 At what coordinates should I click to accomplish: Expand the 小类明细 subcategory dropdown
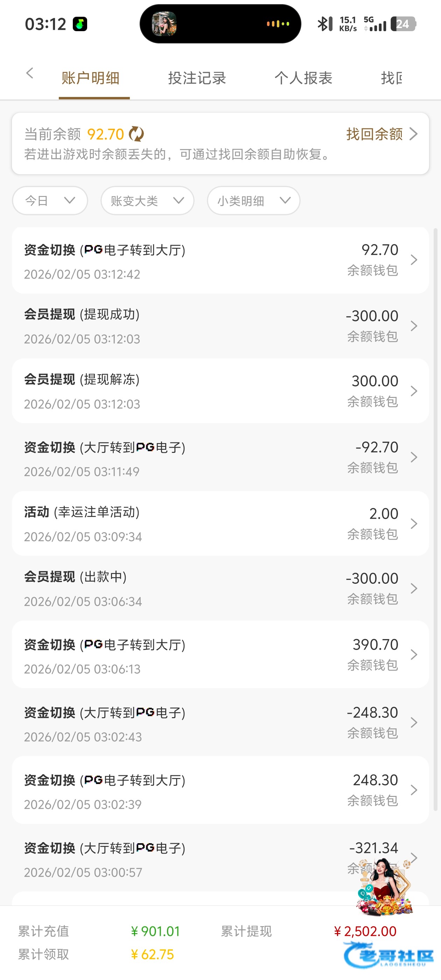(x=253, y=201)
